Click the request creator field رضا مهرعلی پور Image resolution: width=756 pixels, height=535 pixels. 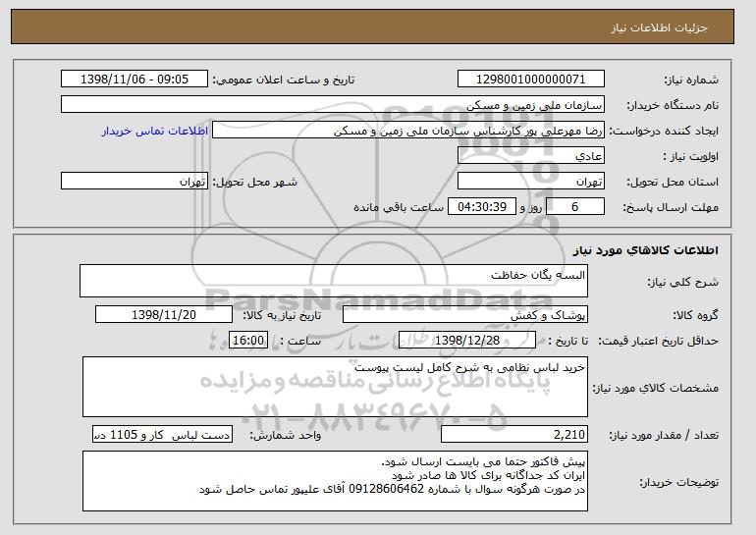408,131
